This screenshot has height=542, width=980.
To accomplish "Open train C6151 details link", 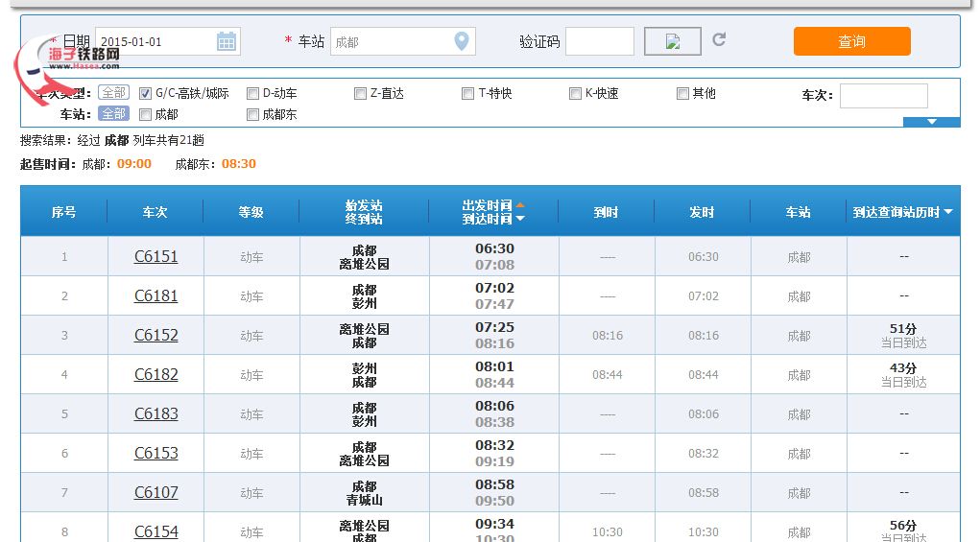I will pyautogui.click(x=155, y=257).
